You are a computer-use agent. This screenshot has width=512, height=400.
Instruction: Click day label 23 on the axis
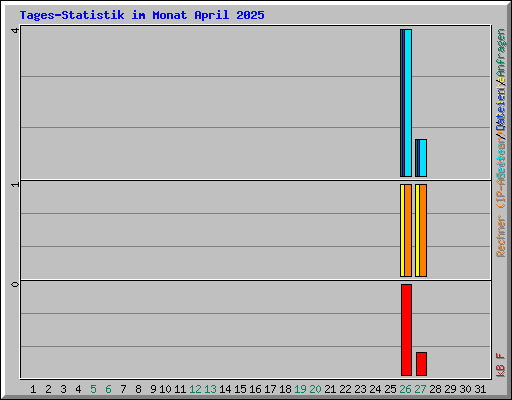click(360, 389)
